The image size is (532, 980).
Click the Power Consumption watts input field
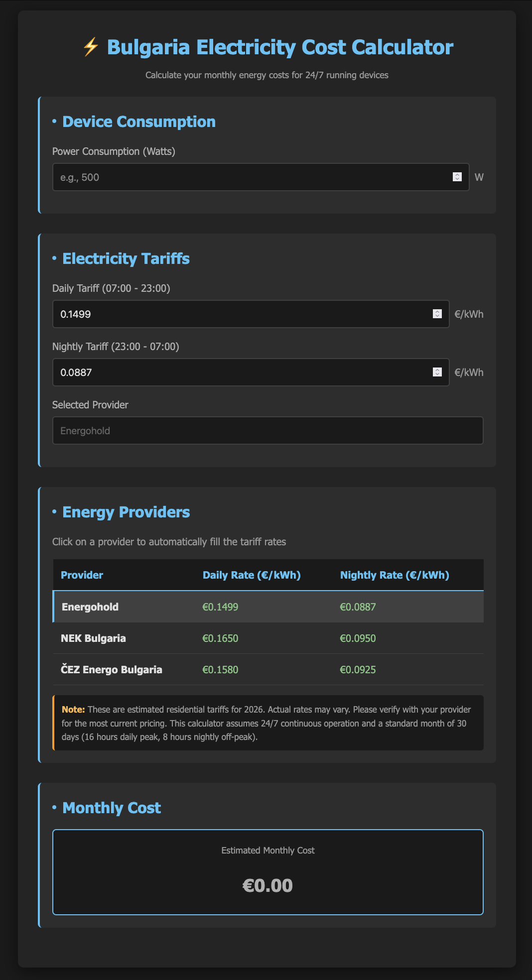pos(252,177)
